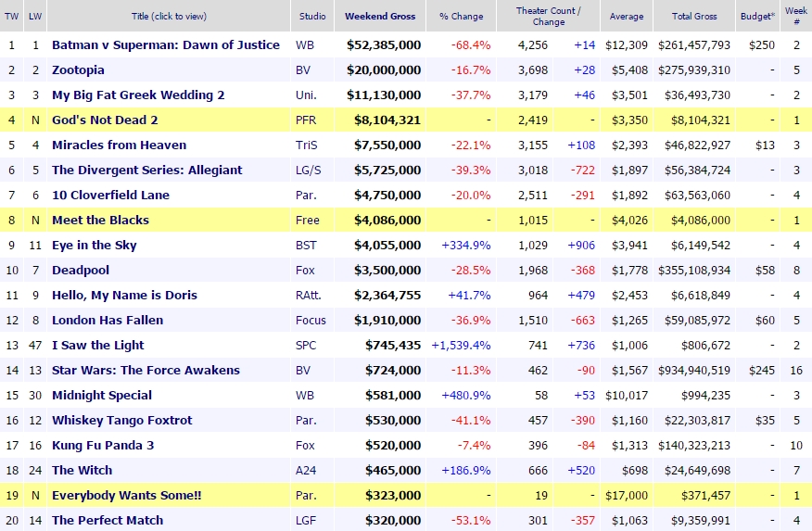This screenshot has width=812, height=531.
Task: Open the Batman v Superman: Dawn of Justice title link
Action: click(x=166, y=45)
